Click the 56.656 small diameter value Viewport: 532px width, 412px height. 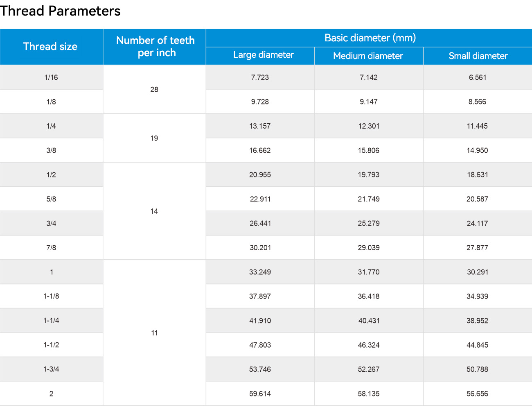(x=478, y=394)
